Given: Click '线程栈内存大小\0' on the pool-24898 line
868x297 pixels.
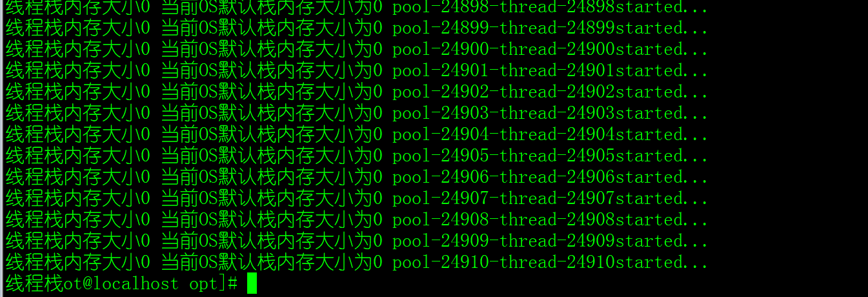Looking at the screenshot, I should click(x=77, y=8).
